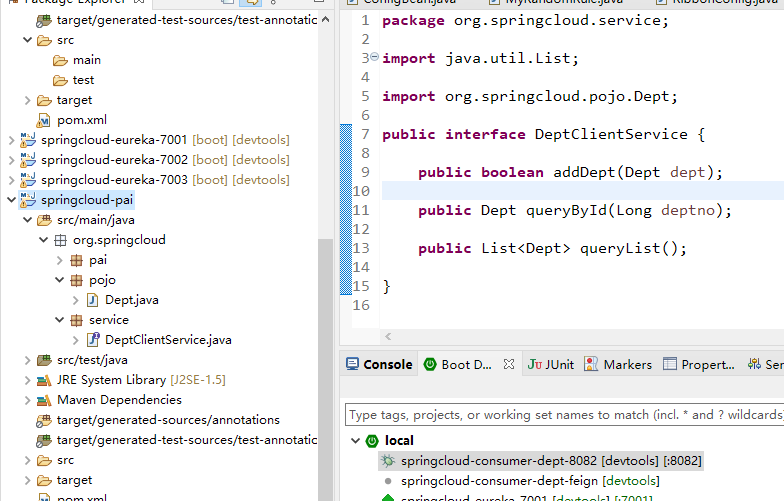Select the Boot Dashboard tab
Screen dimensions: 784x501
(458, 364)
